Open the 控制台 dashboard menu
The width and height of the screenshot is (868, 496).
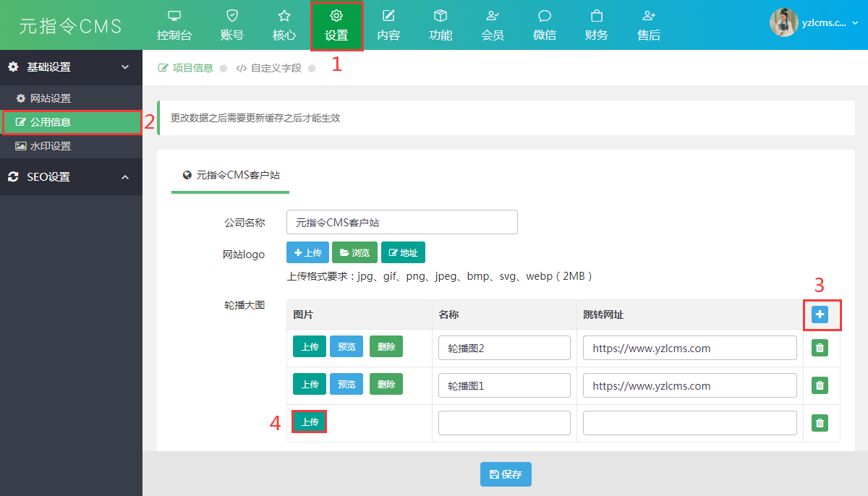click(x=174, y=25)
